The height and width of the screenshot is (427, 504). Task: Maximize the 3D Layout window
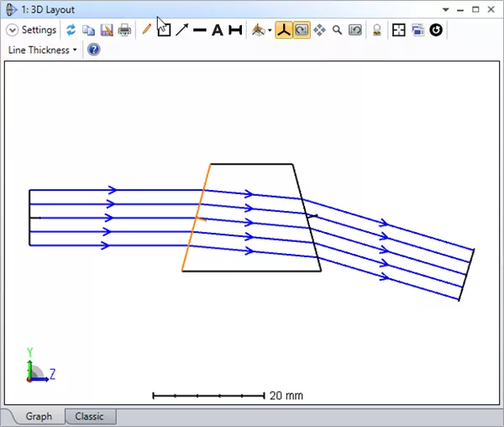click(475, 9)
